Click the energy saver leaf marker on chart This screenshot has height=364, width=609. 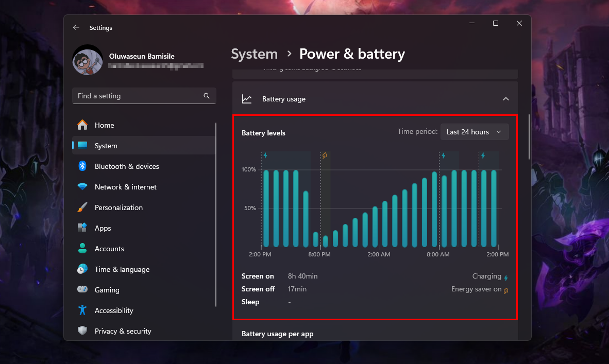tap(325, 155)
